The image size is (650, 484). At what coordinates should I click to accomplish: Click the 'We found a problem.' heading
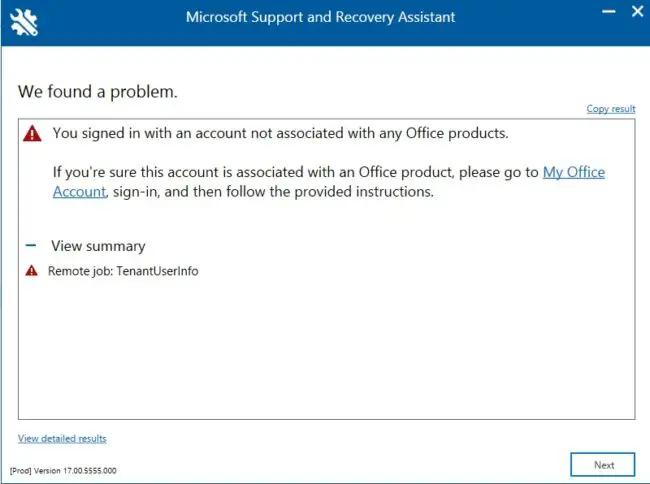pyautogui.click(x=97, y=92)
